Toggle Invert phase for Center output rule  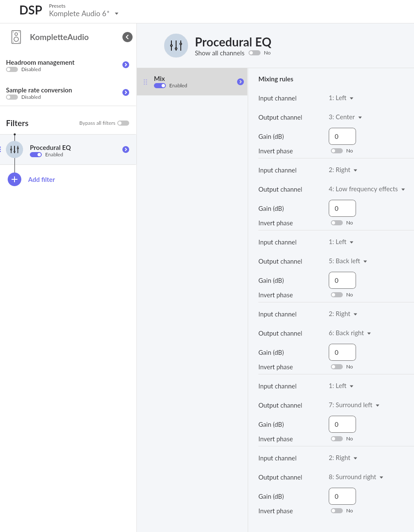tap(337, 151)
